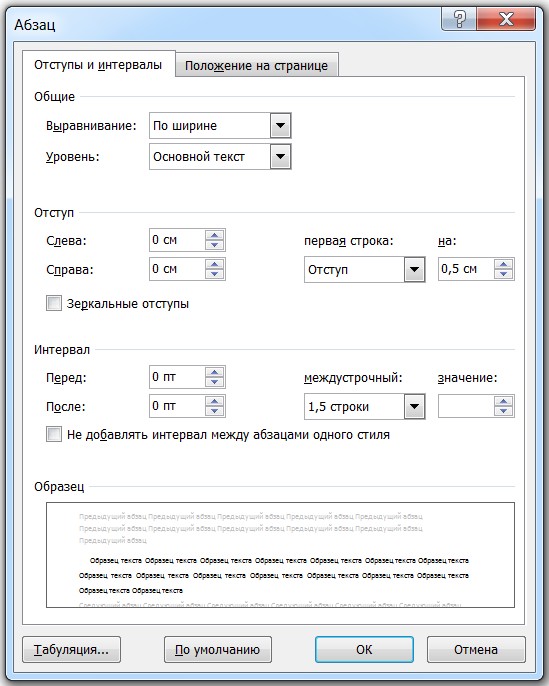The image size is (549, 686).
Task: Increase first line indent 0,5 см
Action: point(504,264)
